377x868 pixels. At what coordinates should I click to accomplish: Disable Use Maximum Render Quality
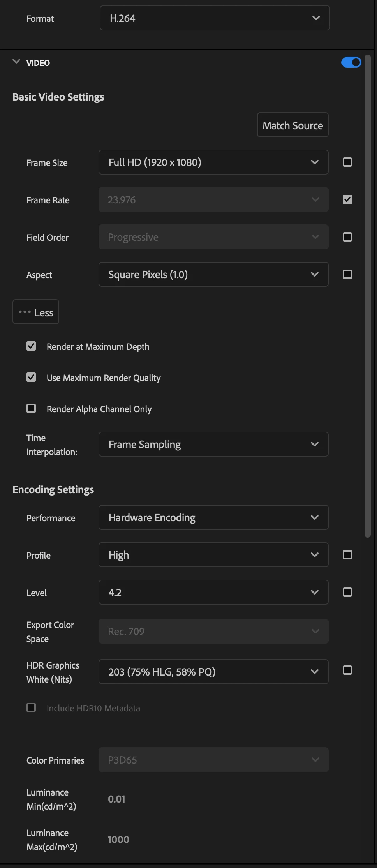pos(31,377)
